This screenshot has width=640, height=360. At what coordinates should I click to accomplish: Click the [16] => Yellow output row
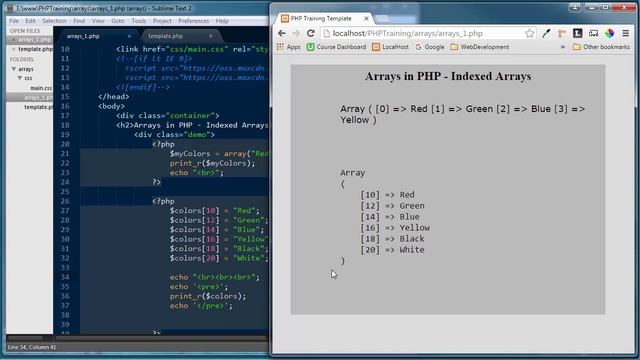tap(395, 228)
